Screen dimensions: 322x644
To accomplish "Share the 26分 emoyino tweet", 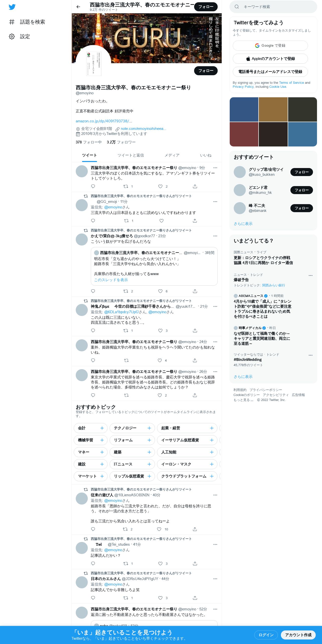I will coord(195,395).
